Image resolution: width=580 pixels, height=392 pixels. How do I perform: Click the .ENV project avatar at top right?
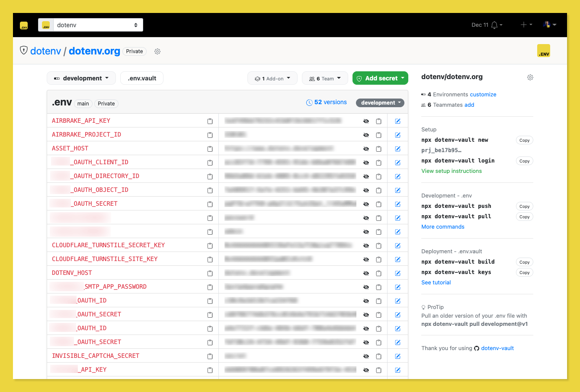tap(544, 51)
